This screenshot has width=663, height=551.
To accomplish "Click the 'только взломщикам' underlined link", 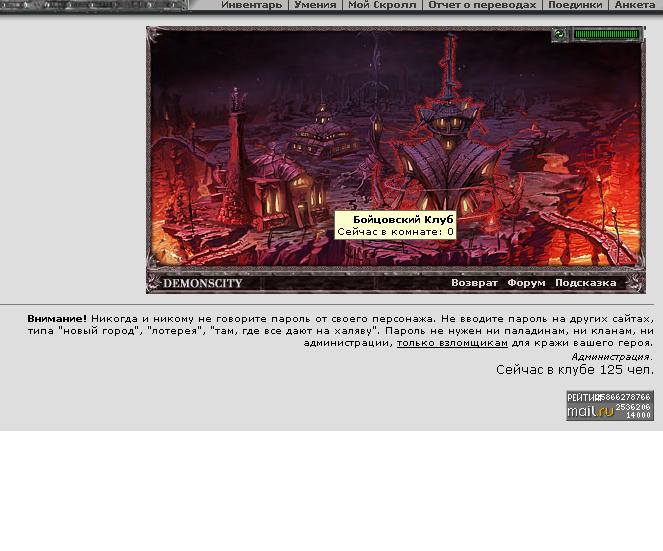I will (x=452, y=343).
